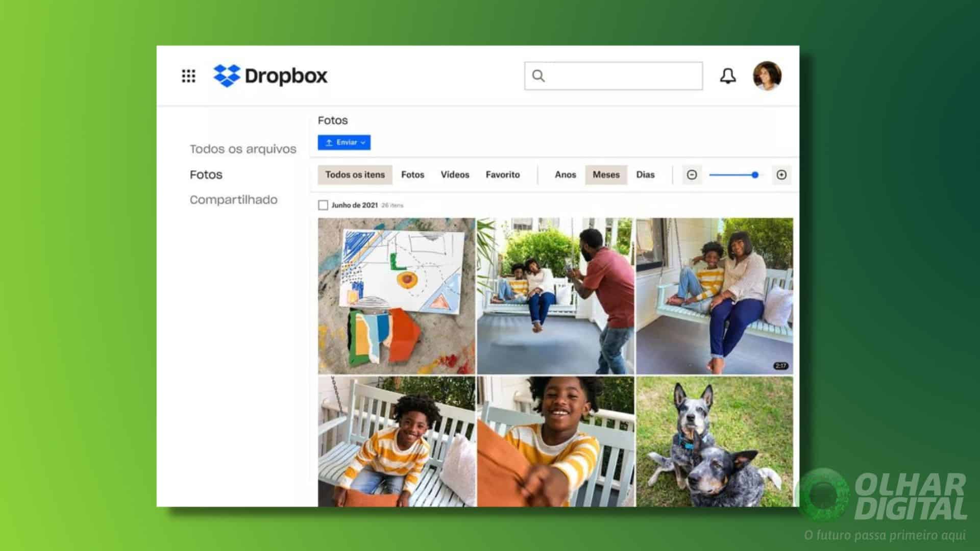Go to Todos os arquivos
This screenshot has width=980, height=551.
click(x=242, y=149)
